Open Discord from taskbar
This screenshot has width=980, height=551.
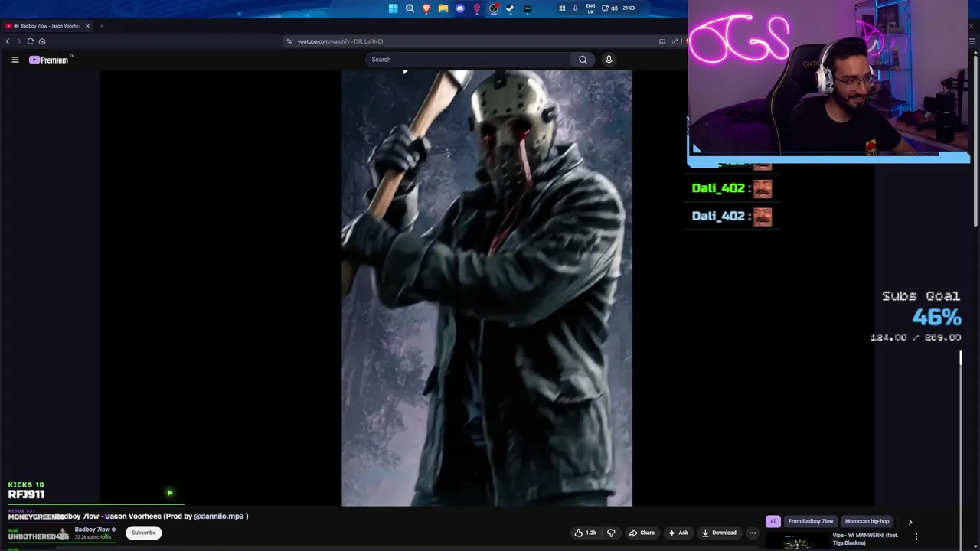(x=460, y=8)
